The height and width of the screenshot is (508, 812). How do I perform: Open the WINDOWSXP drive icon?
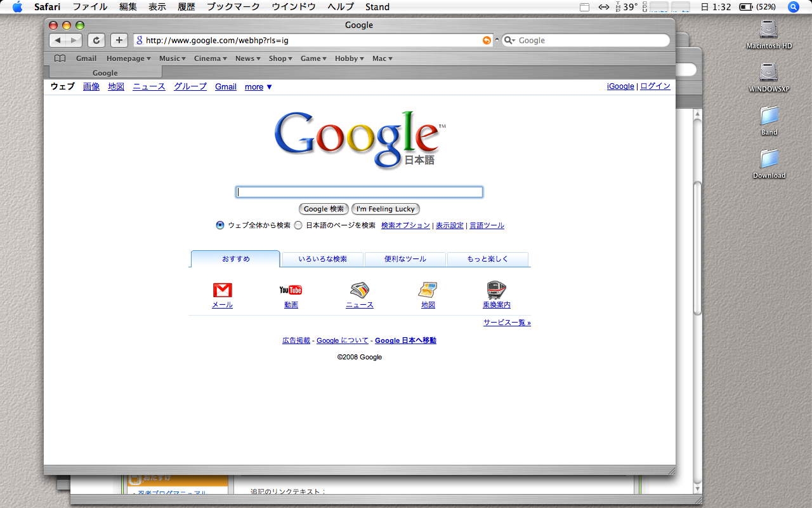pyautogui.click(x=769, y=72)
